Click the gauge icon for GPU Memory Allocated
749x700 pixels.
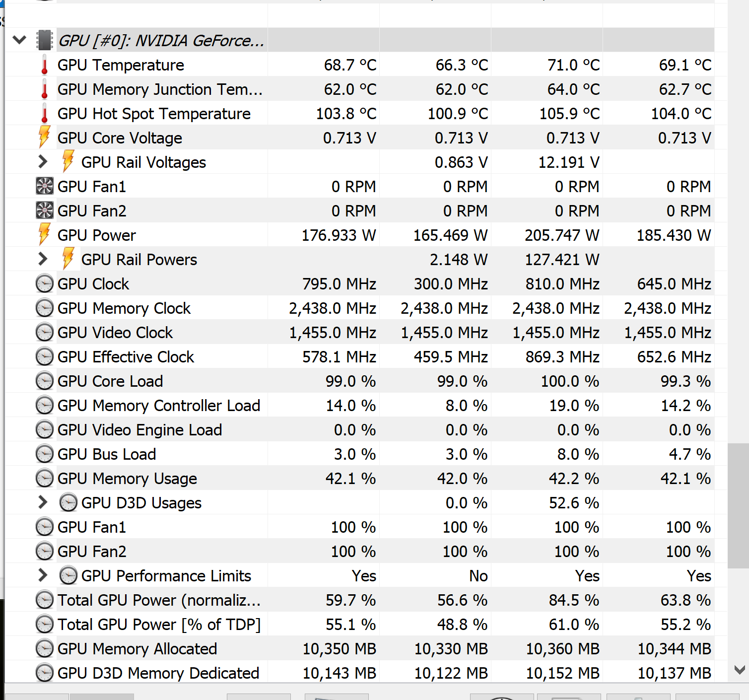pos(45,649)
